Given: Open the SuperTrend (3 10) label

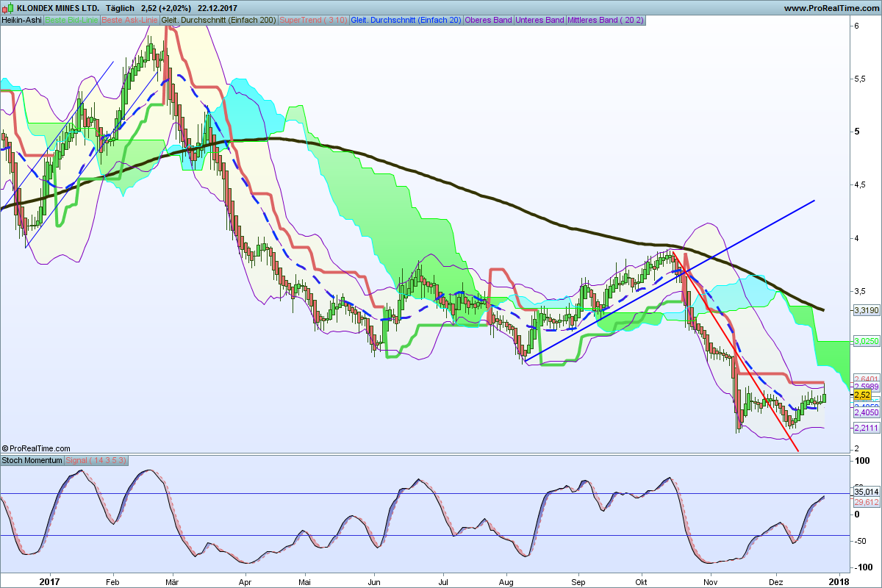Looking at the screenshot, I should point(314,20).
